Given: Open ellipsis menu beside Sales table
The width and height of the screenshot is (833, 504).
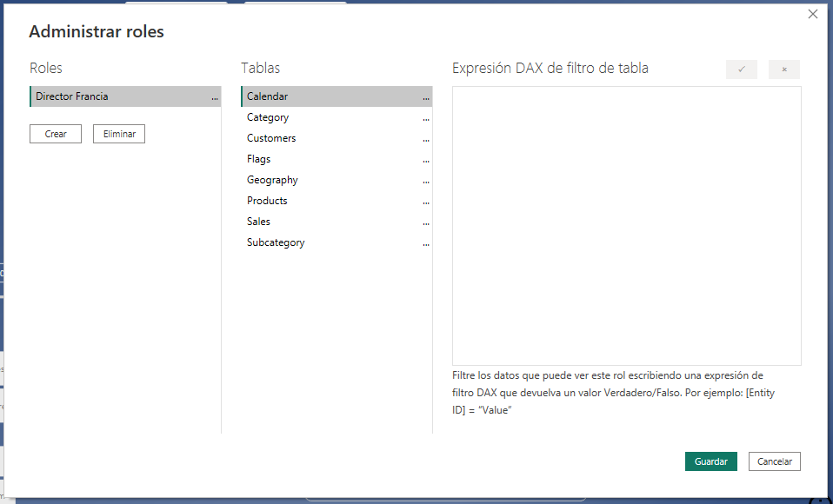Looking at the screenshot, I should click(426, 222).
